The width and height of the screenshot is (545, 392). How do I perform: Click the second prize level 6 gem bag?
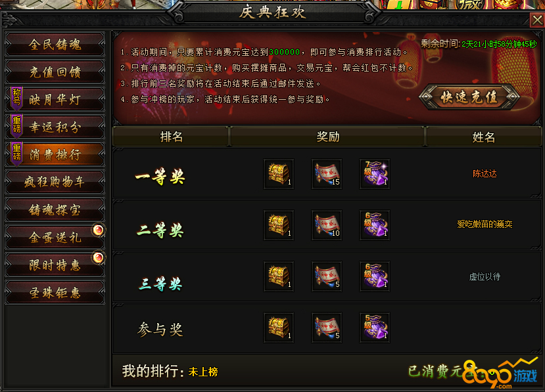pos(375,225)
